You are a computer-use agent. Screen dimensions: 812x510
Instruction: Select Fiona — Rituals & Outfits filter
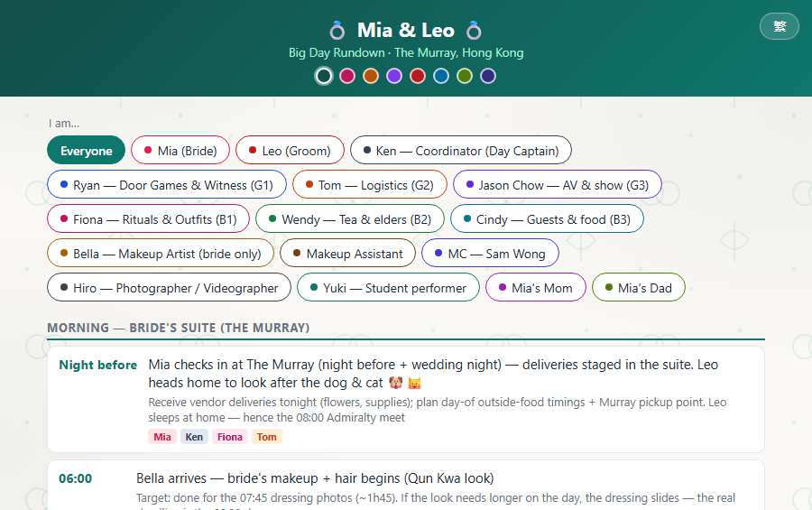pyautogui.click(x=148, y=218)
